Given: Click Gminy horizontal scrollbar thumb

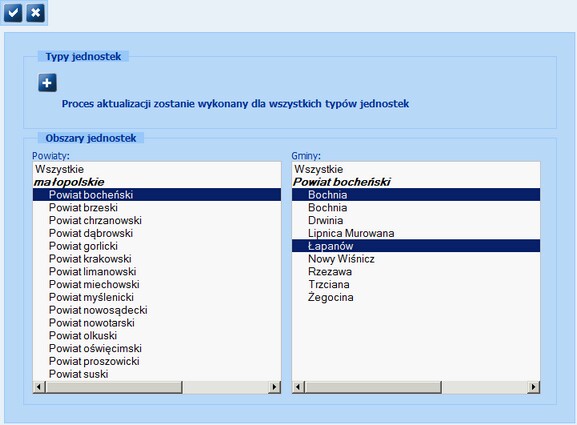Looking at the screenshot, I should 373,387.
